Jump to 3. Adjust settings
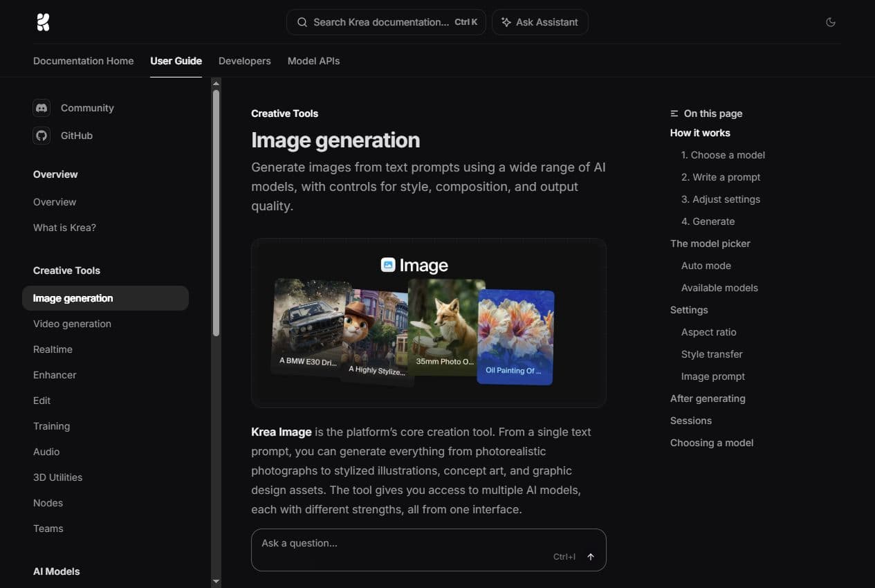875x588 pixels. (x=721, y=199)
